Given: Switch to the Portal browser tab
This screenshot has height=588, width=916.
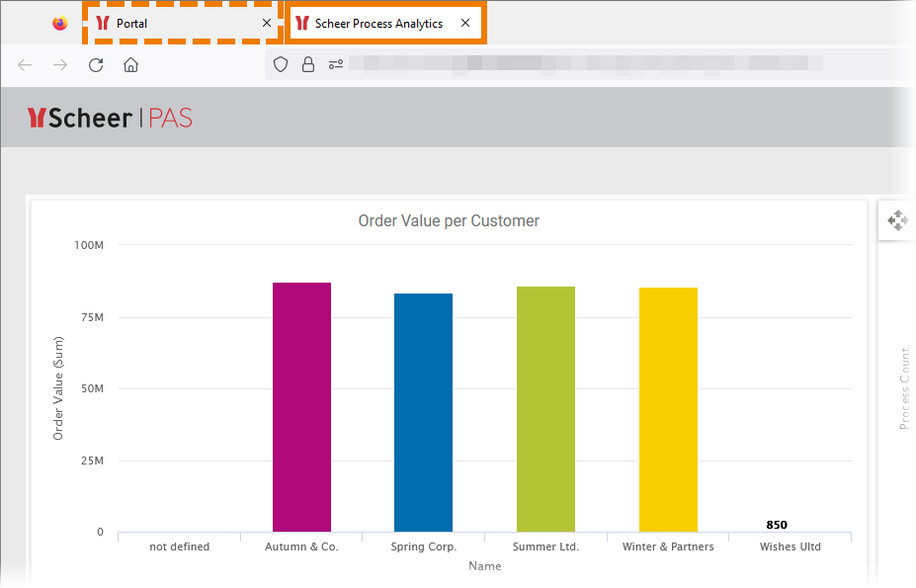Looking at the screenshot, I should click(x=181, y=23).
